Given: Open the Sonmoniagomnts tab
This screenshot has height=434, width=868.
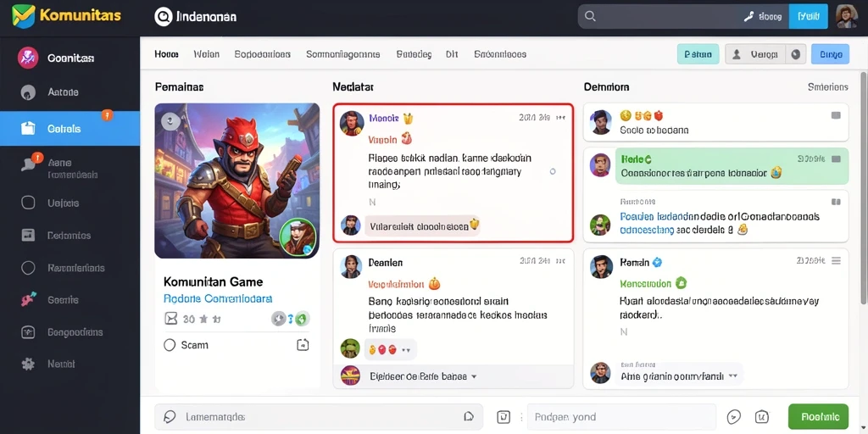Looking at the screenshot, I should click(343, 54).
